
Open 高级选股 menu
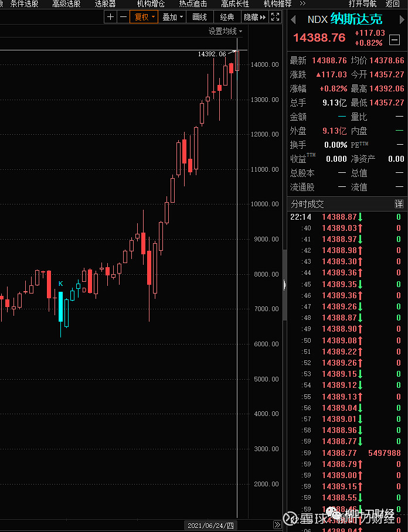(x=66, y=4)
